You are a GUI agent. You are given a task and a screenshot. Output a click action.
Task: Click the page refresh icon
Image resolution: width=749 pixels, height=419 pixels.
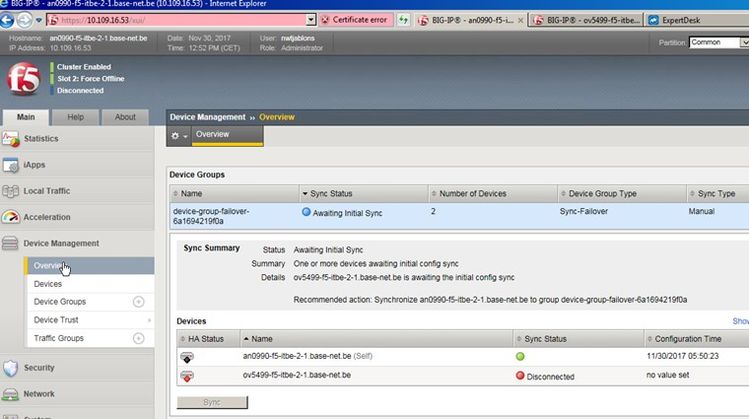click(x=404, y=20)
